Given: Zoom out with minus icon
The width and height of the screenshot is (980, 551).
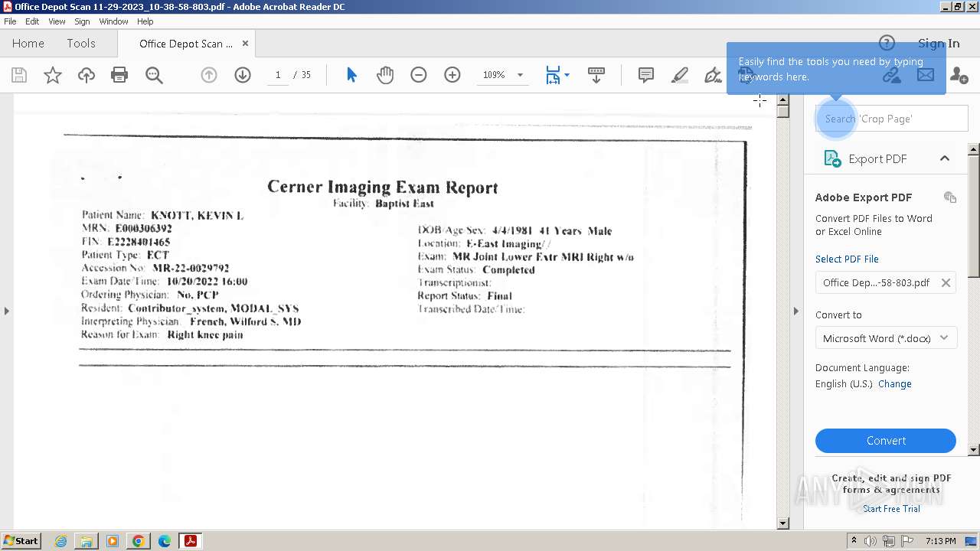Looking at the screenshot, I should pos(419,75).
